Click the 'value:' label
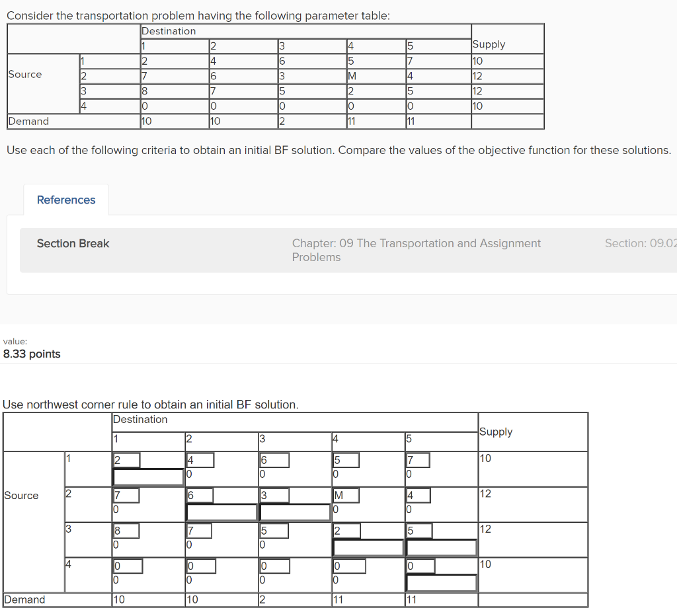 pyautogui.click(x=15, y=342)
